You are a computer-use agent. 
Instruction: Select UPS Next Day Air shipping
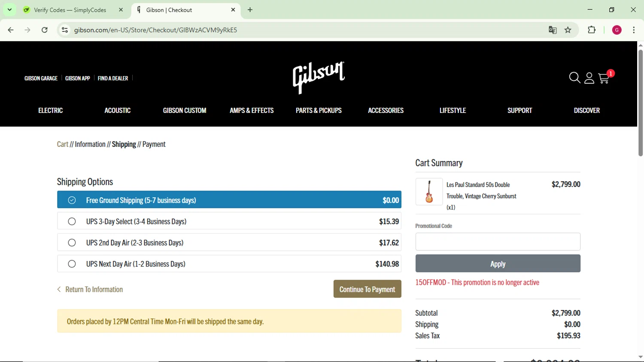229,264
